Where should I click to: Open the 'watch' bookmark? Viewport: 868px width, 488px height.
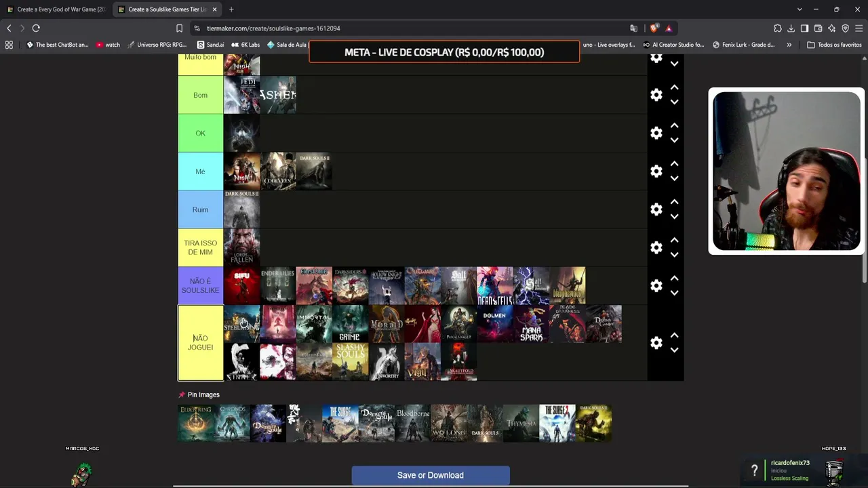(108, 45)
